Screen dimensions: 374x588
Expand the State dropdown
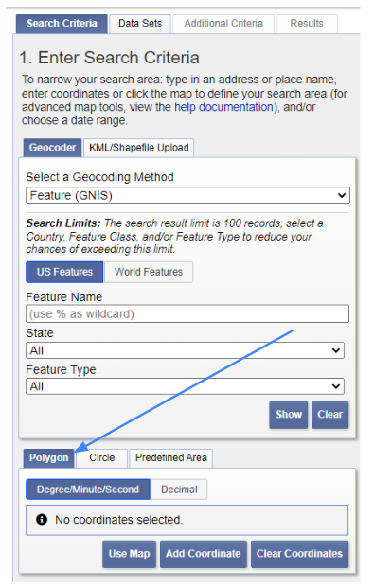[185, 350]
